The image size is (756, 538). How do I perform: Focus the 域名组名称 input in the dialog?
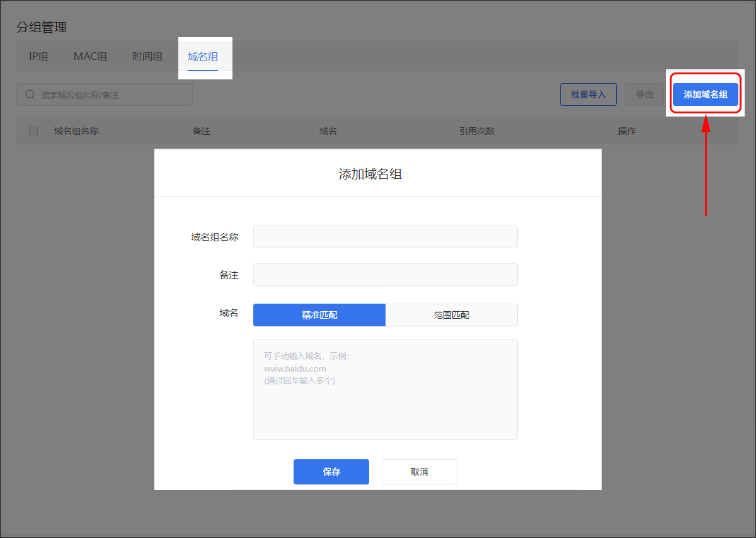pos(385,237)
